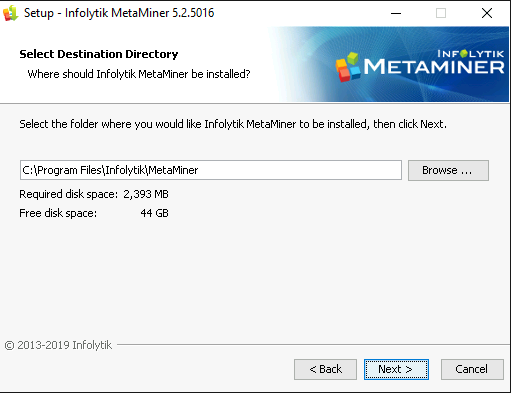Viewport: 511px width, 393px height.
Task: Click the destination path input field
Action: [211, 170]
